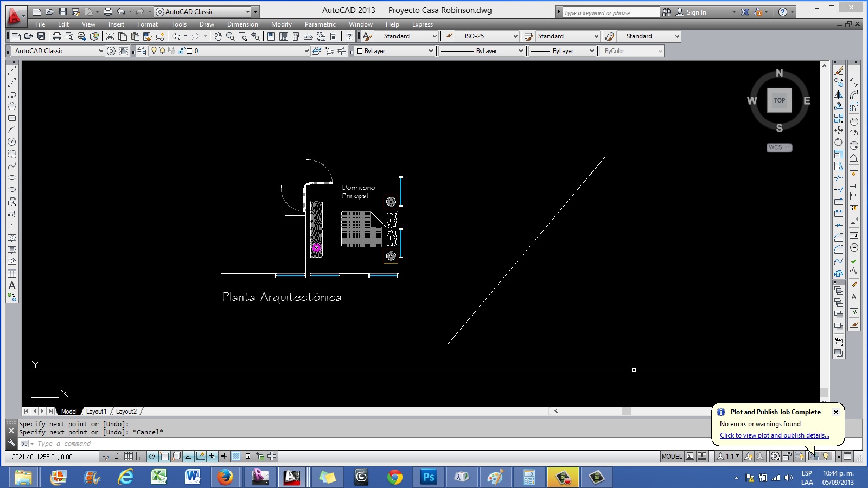Open Plot Preview from the Standard toolbar

pyautogui.click(x=71, y=36)
